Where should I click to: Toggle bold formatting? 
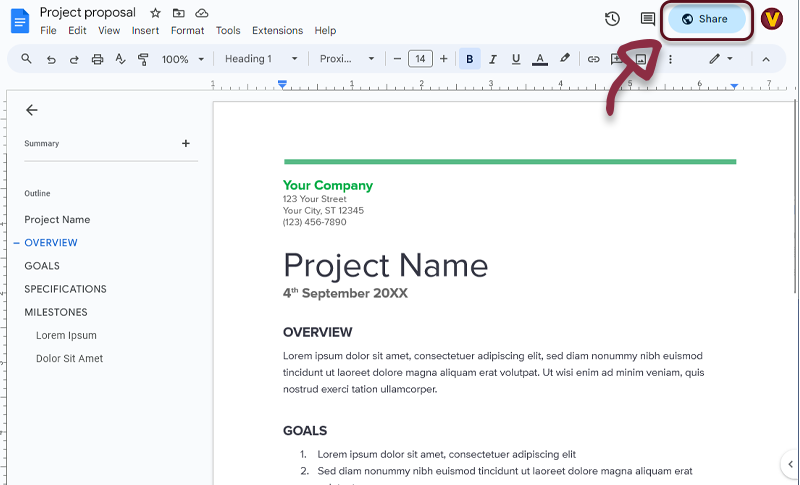470,59
